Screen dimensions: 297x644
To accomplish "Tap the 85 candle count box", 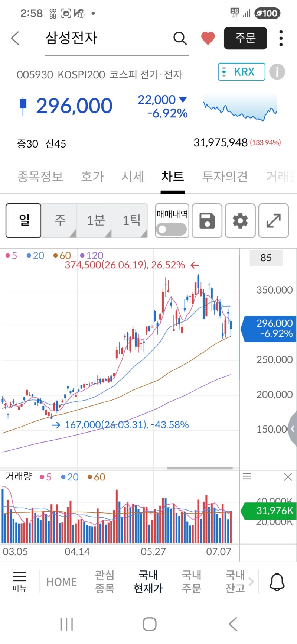I will coord(266,258).
